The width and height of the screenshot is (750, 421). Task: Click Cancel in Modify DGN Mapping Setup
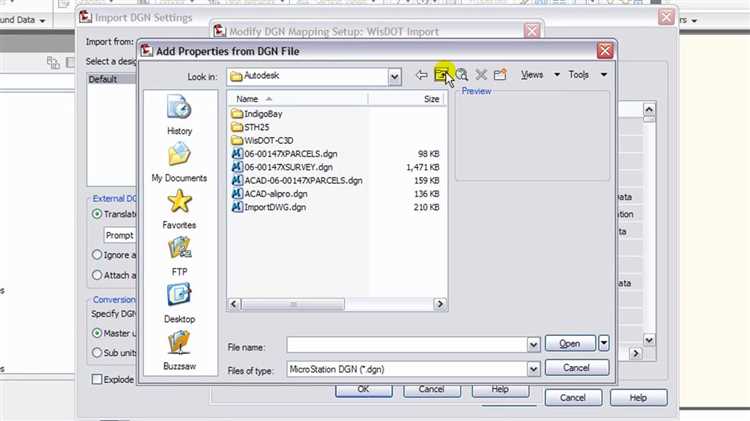tap(431, 389)
